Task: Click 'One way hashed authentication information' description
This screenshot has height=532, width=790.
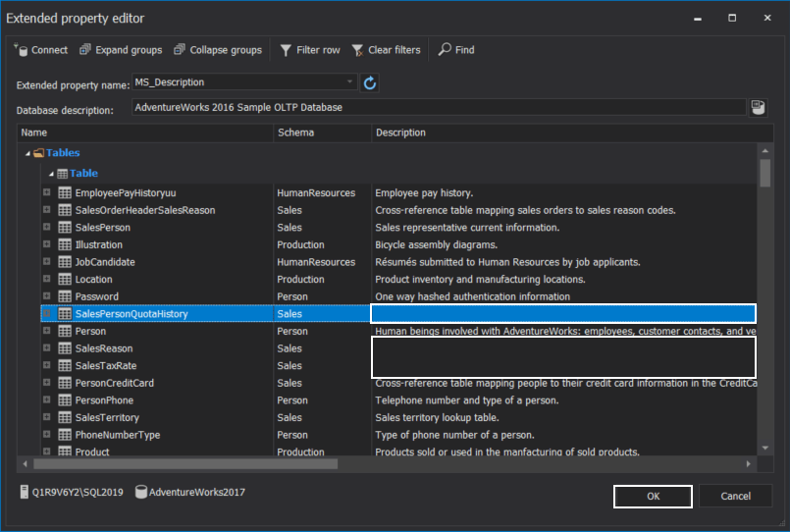Action: (x=473, y=296)
